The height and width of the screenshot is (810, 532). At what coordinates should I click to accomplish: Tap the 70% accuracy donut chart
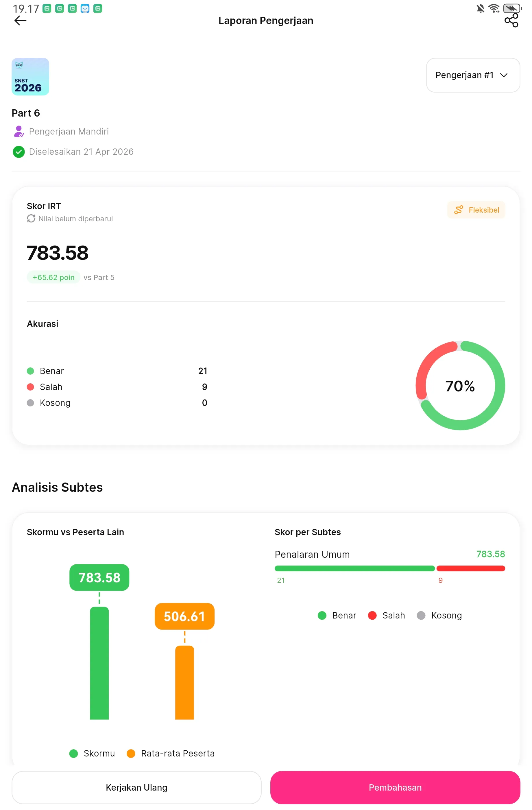pyautogui.click(x=460, y=386)
